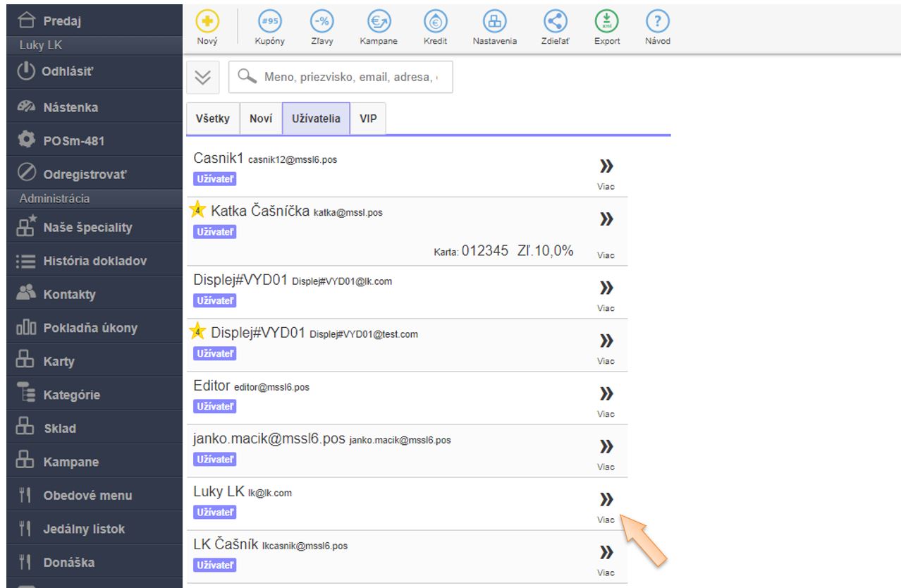Toggle the star on Katka Čašníčka
This screenshot has width=901, height=588.
tap(198, 210)
